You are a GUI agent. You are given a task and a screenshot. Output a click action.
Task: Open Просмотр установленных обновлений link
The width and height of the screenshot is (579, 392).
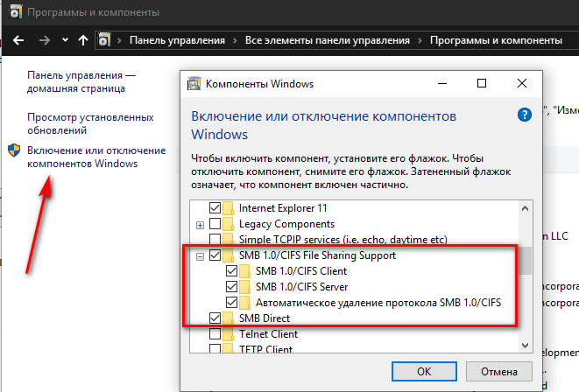click(90, 123)
